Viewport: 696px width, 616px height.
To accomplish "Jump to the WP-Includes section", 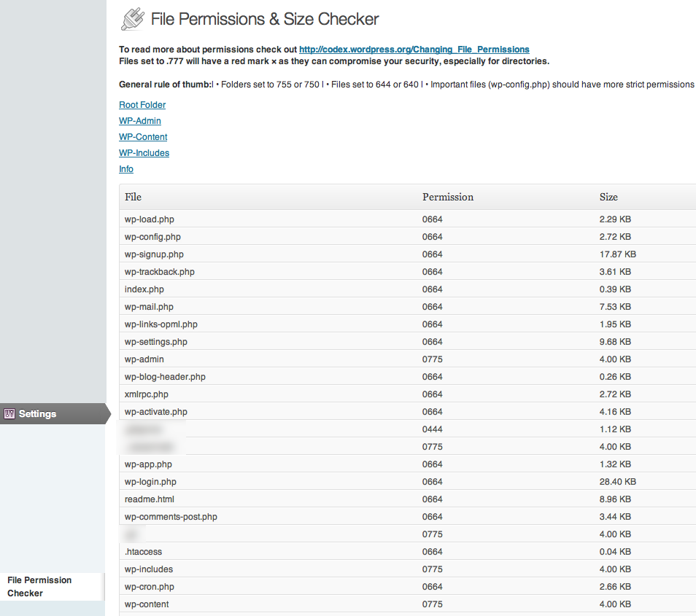I will coord(144,152).
